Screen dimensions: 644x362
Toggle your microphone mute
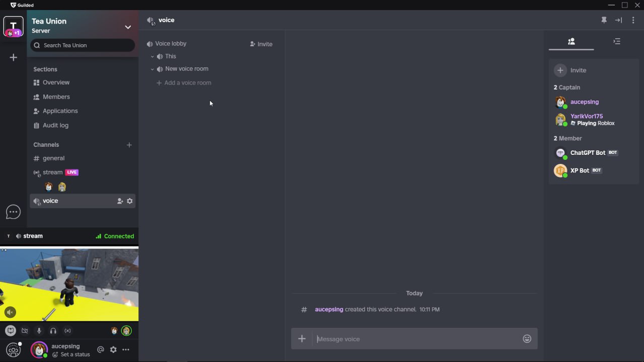pyautogui.click(x=39, y=330)
